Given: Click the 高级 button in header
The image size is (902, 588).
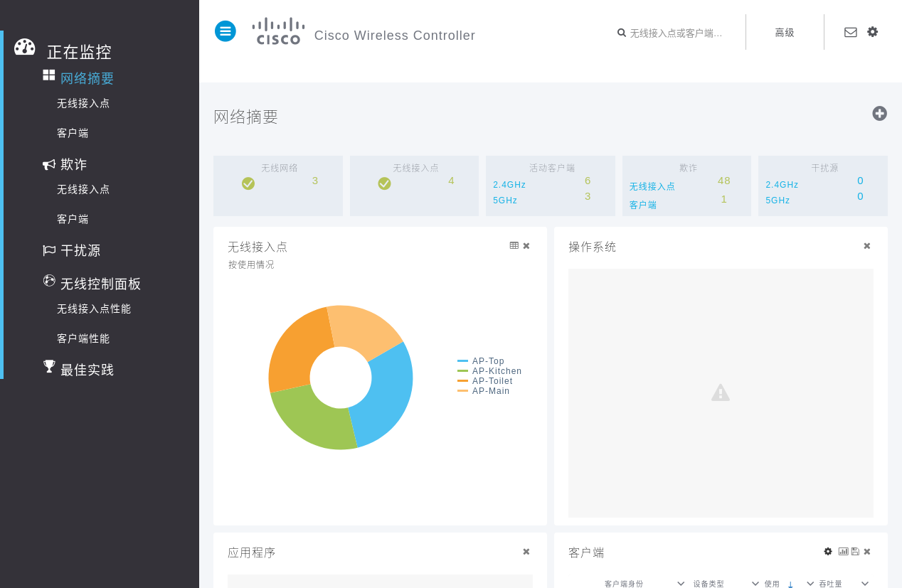Looking at the screenshot, I should click(x=785, y=33).
